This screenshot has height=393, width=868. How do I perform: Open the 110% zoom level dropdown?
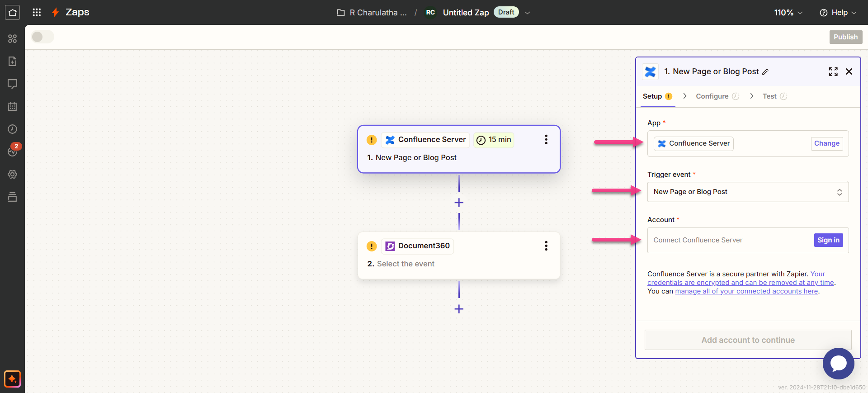coord(788,13)
